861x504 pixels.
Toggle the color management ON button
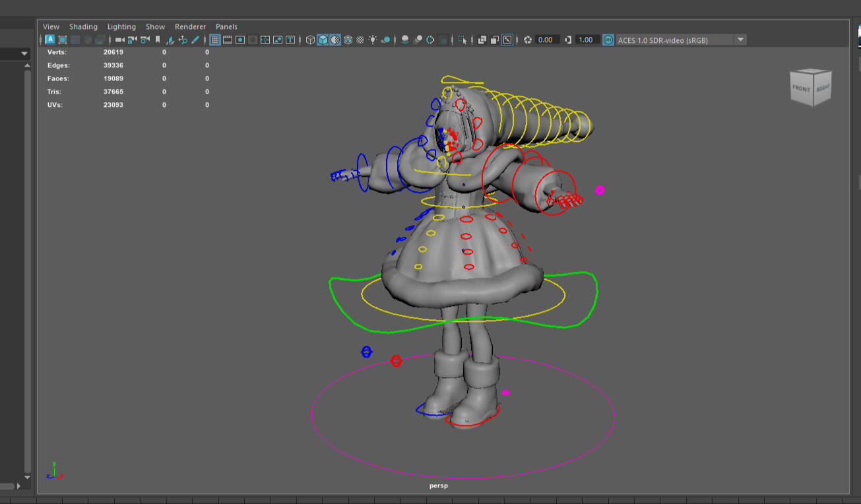point(608,40)
